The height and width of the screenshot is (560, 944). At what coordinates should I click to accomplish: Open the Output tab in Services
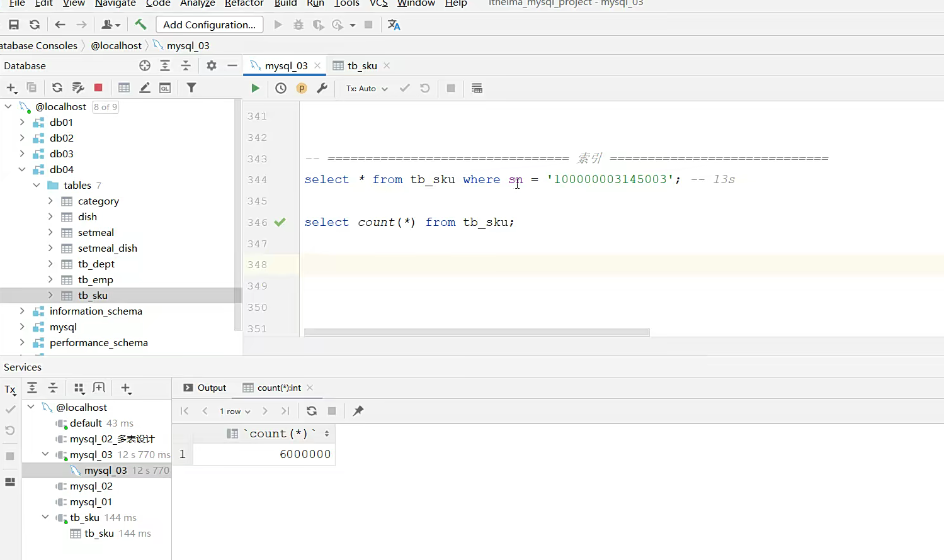tap(205, 388)
